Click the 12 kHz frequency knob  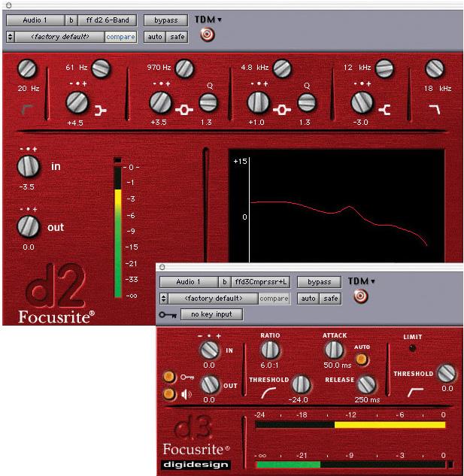click(x=384, y=68)
